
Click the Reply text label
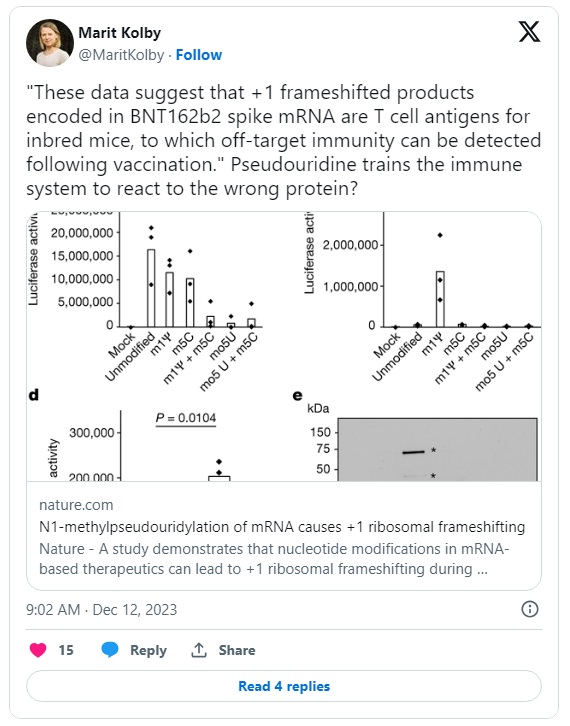[148, 650]
